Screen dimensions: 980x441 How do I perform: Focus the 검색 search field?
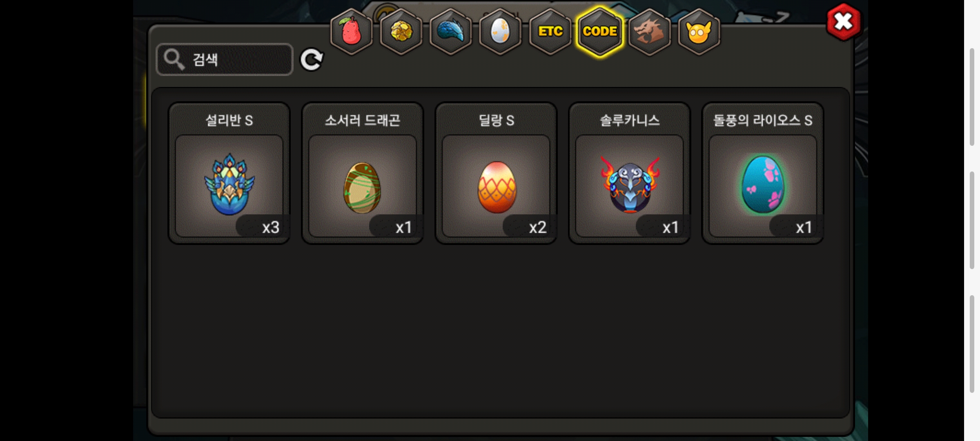(225, 60)
